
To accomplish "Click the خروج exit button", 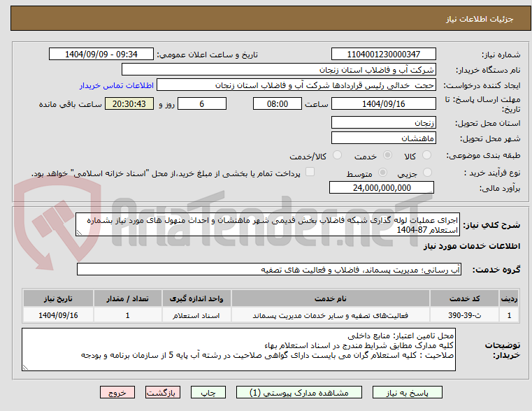I will [117, 392].
